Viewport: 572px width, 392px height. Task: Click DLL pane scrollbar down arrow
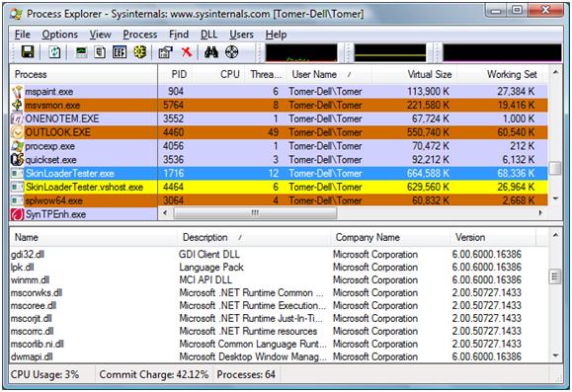point(555,355)
